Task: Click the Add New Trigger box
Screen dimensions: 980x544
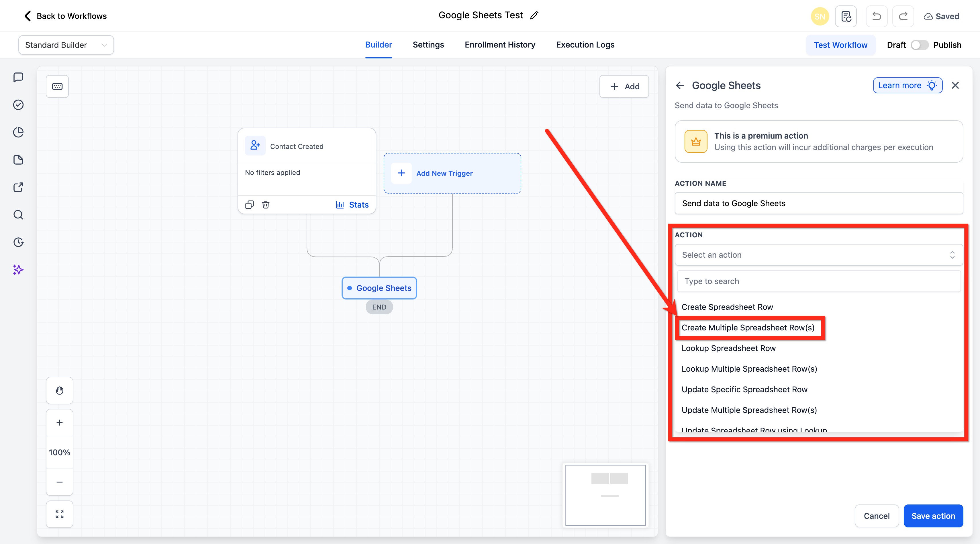Action: tap(452, 173)
